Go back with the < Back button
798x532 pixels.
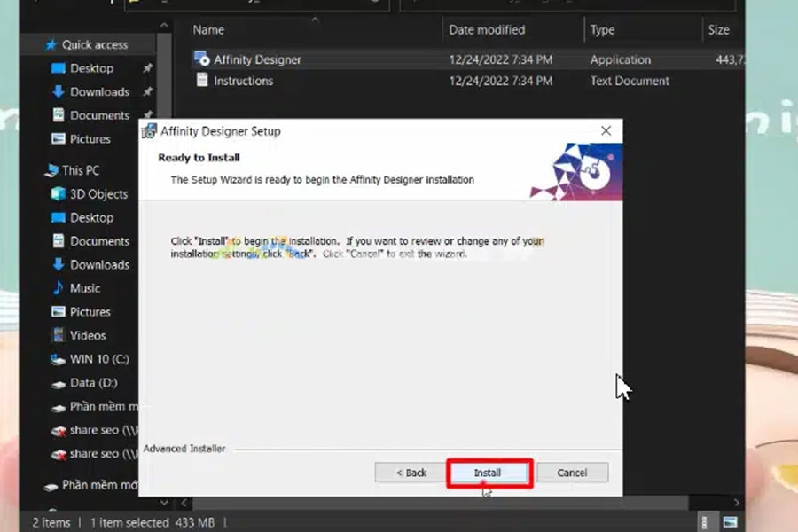point(411,473)
